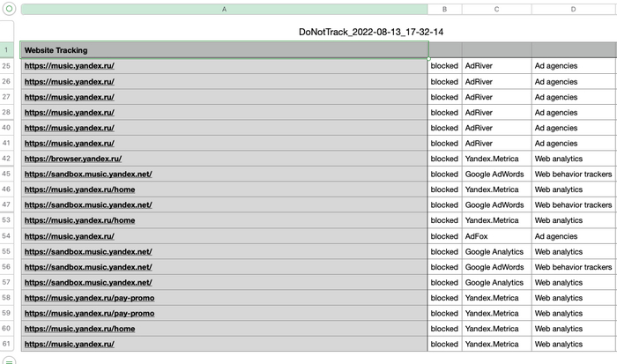Open music.yandex.ru/pay-promo link in row 58
This screenshot has height=364, width=617.
click(x=89, y=298)
